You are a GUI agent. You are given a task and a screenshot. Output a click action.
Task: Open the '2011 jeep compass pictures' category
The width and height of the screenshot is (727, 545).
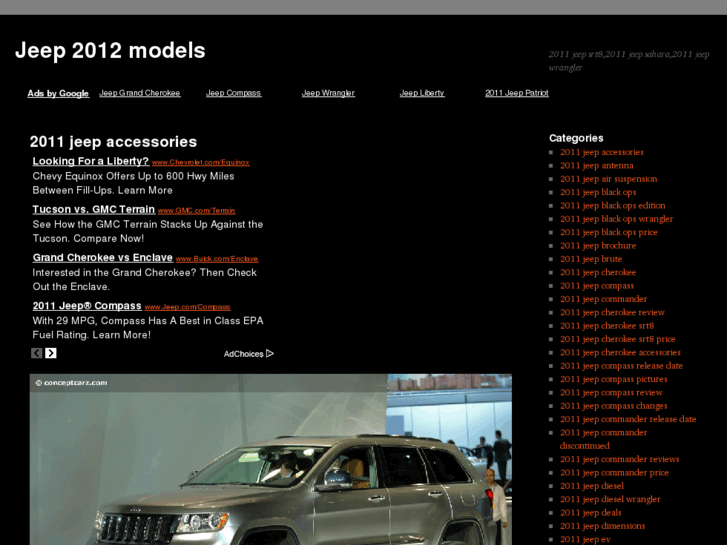click(x=613, y=379)
